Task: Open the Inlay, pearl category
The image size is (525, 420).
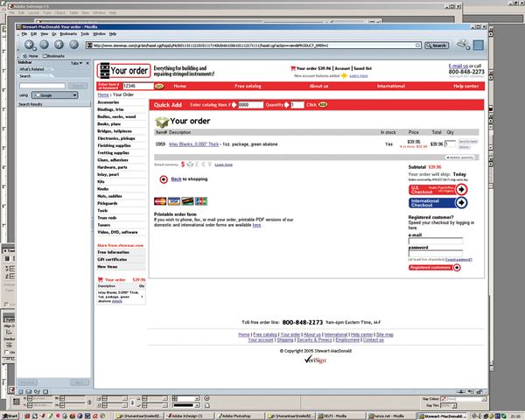Action: tap(108, 174)
